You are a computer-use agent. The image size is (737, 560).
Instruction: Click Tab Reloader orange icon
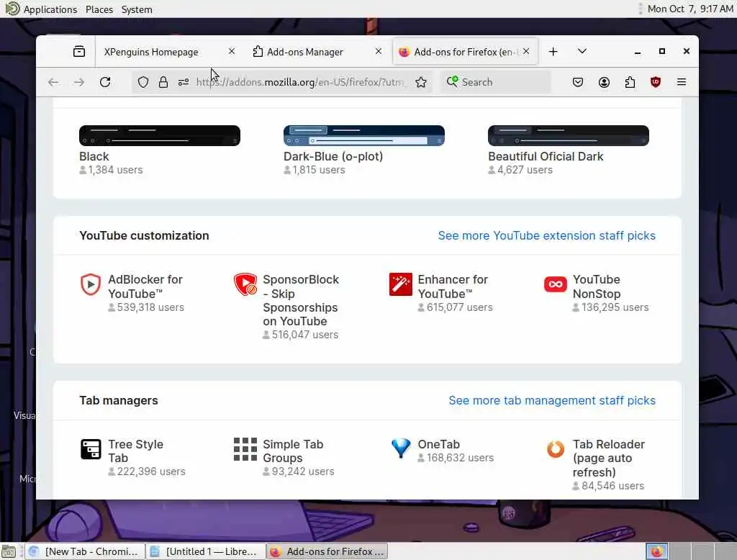click(555, 449)
